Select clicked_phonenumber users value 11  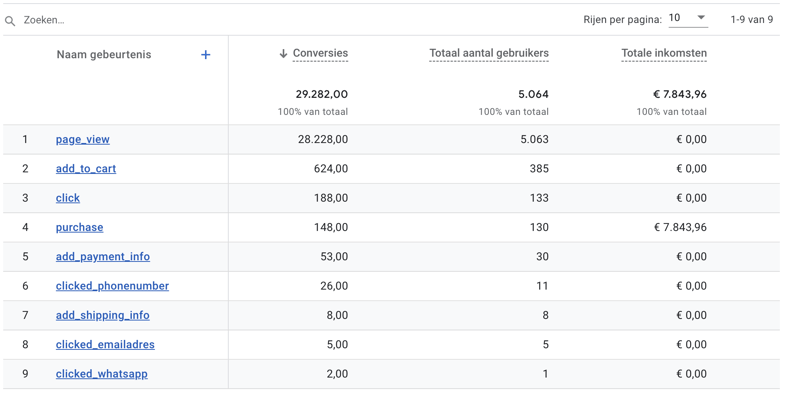pyautogui.click(x=543, y=286)
